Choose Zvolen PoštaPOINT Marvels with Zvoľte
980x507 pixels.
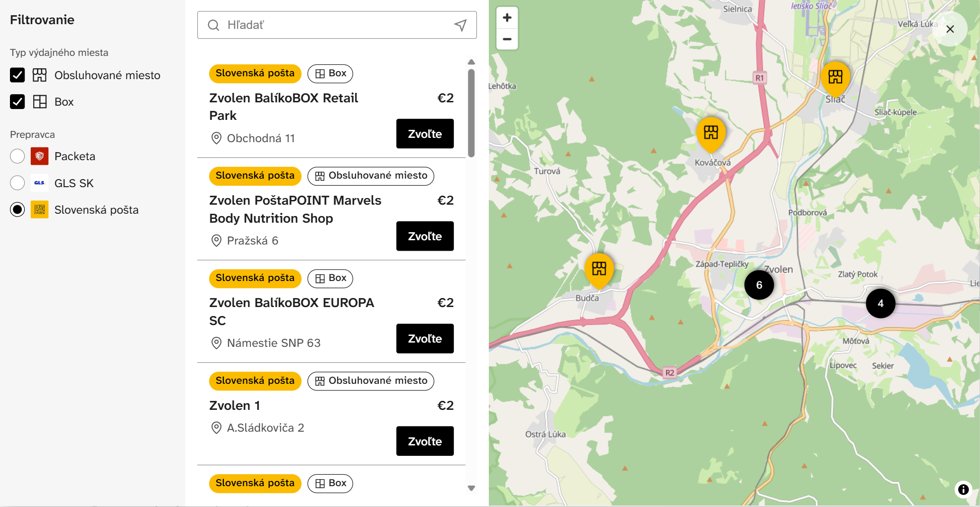tap(425, 236)
